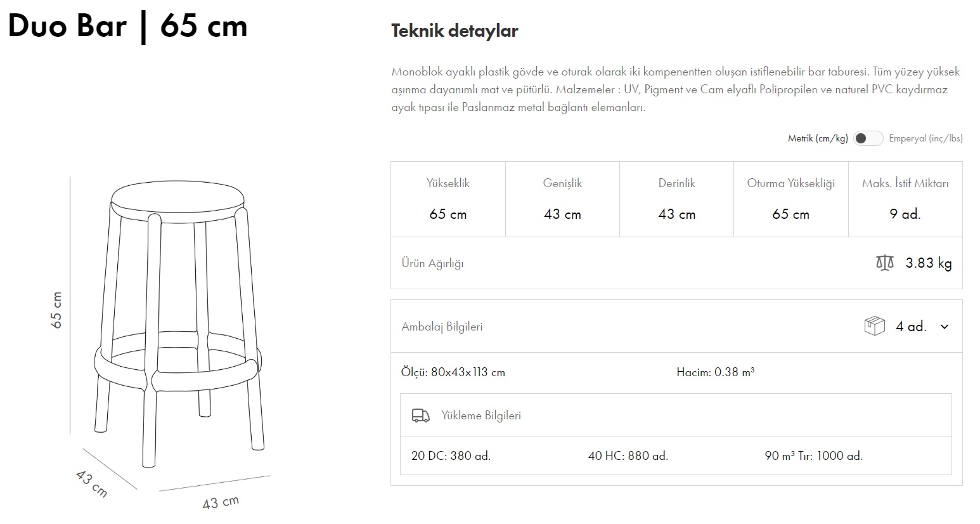Click the package box icon

tap(874, 326)
